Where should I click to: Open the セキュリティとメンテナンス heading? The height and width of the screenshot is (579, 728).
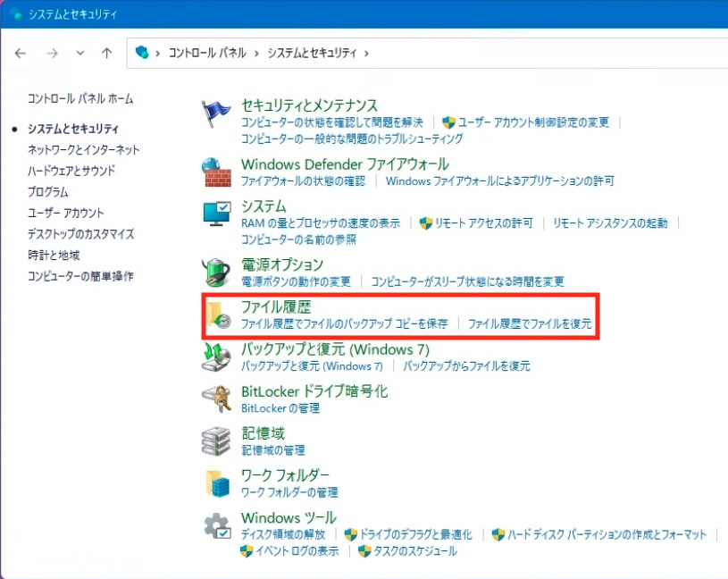coord(309,105)
